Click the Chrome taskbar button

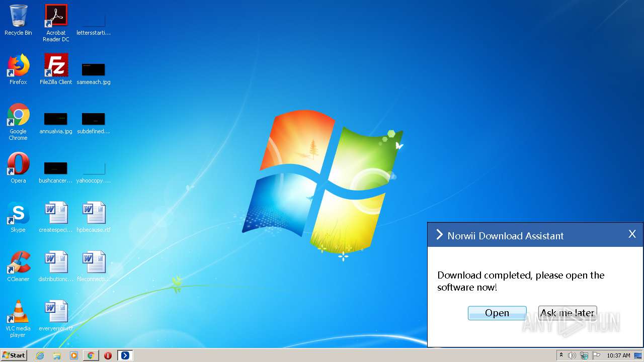tap(91, 355)
